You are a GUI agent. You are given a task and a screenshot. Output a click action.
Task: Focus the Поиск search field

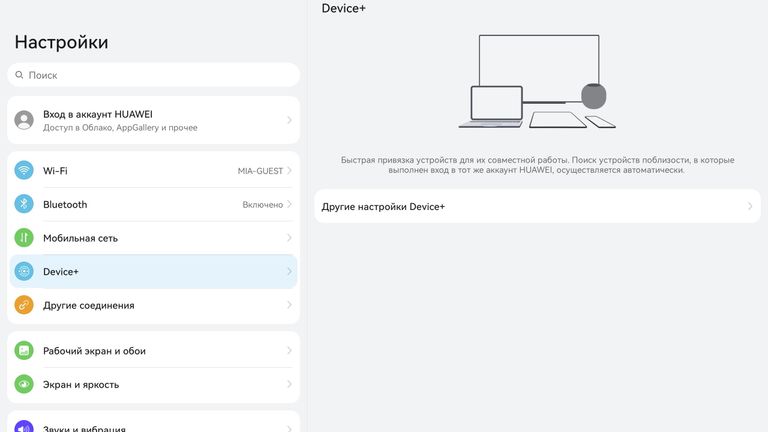click(x=153, y=75)
